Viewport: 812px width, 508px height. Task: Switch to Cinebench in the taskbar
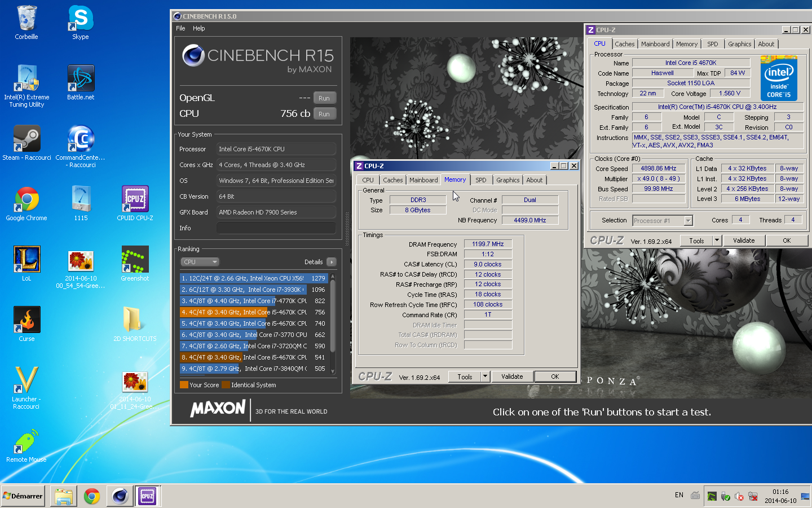click(x=120, y=496)
